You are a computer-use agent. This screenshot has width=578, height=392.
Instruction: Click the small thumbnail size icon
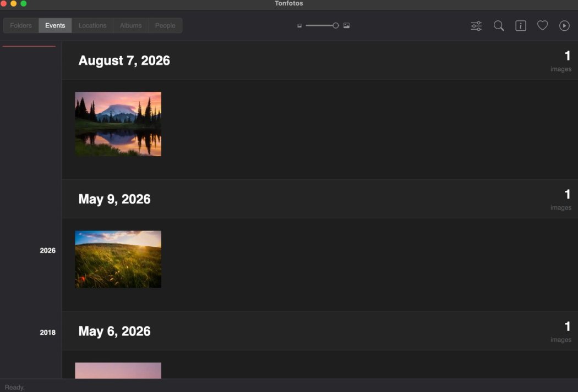pyautogui.click(x=299, y=26)
